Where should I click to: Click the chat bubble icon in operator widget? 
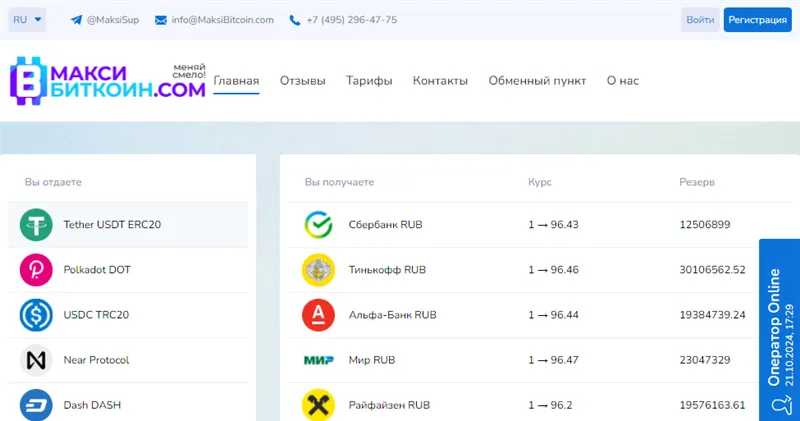point(781,406)
